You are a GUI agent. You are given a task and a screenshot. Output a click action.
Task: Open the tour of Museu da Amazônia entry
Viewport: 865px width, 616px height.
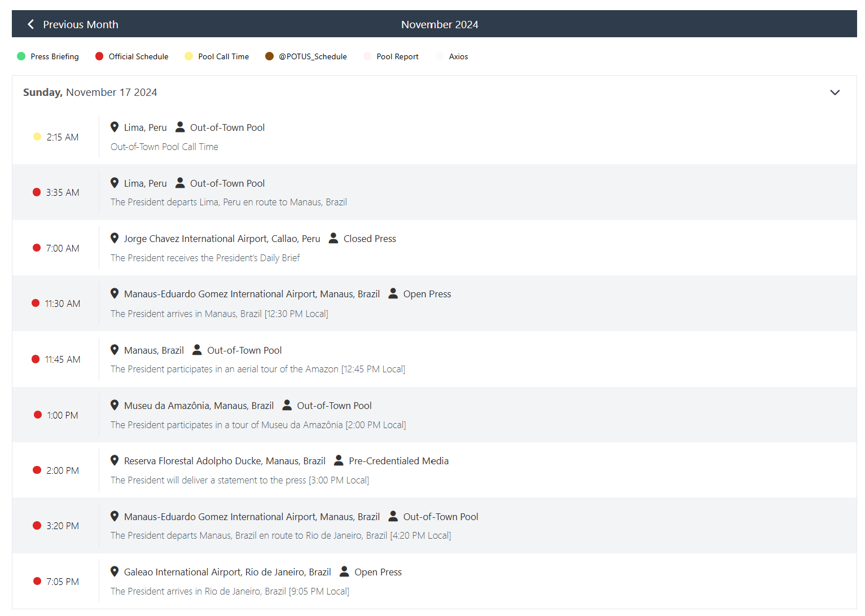(x=258, y=425)
